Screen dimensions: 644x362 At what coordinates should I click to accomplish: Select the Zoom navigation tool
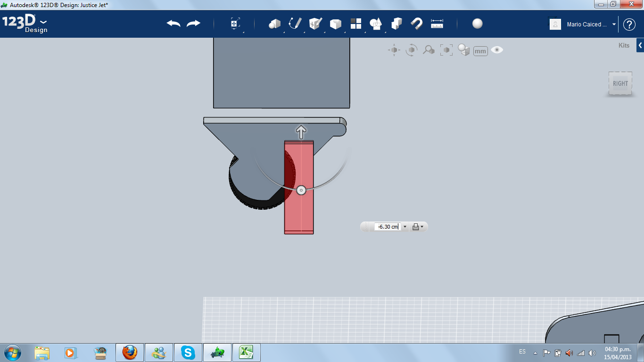coord(429,50)
